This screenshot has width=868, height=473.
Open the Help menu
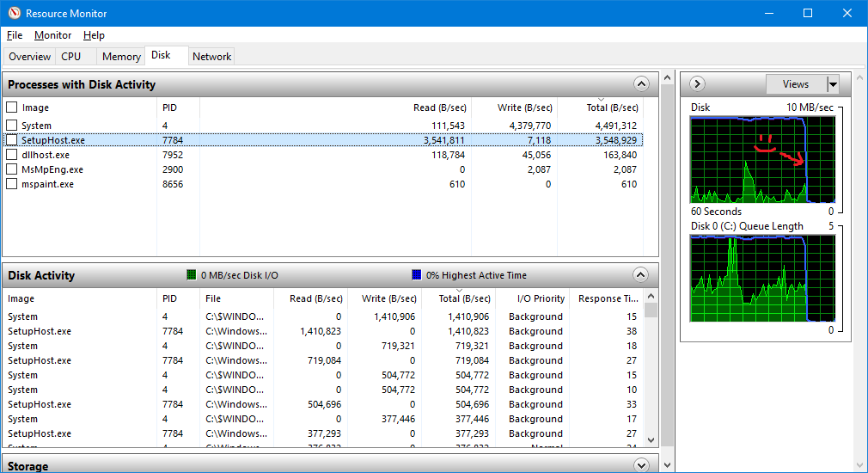click(94, 35)
